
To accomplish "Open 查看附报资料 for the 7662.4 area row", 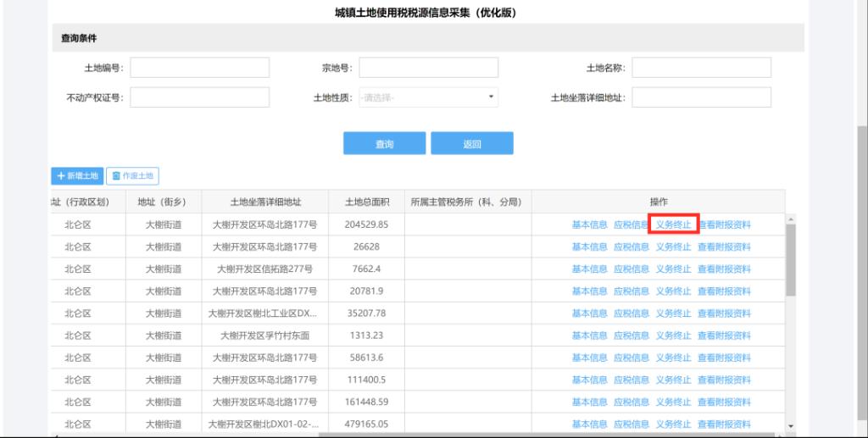I will tap(724, 269).
